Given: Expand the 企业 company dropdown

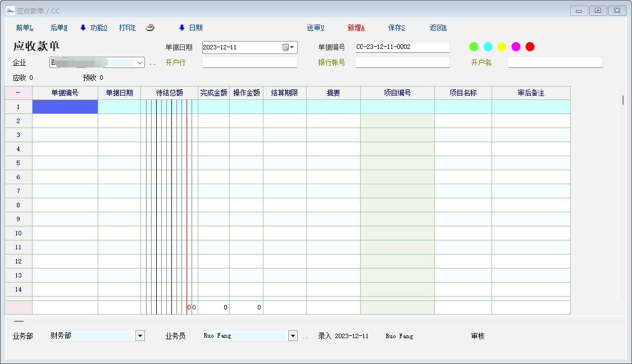Looking at the screenshot, I should click(x=140, y=63).
